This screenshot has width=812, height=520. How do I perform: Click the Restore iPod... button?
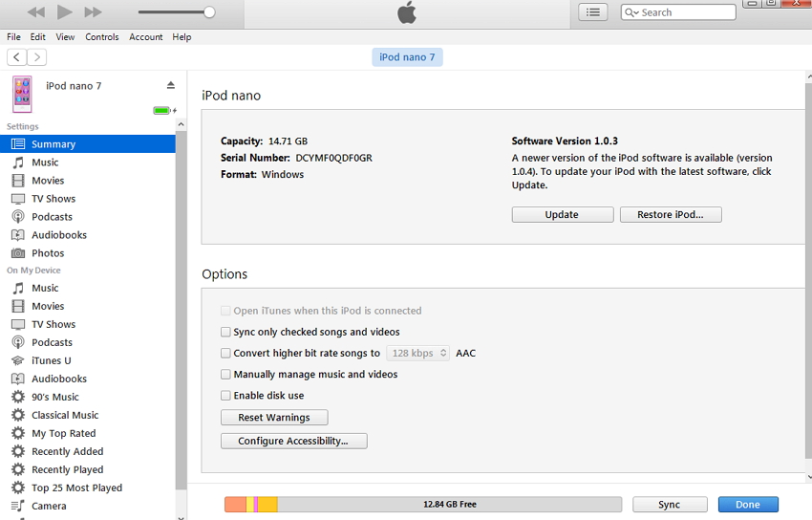point(671,215)
